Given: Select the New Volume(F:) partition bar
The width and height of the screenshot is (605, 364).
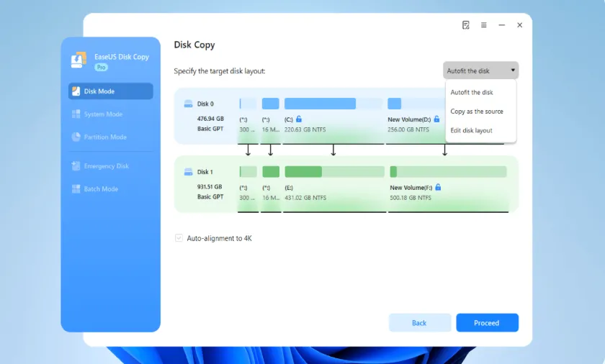Looking at the screenshot, I should [448, 172].
